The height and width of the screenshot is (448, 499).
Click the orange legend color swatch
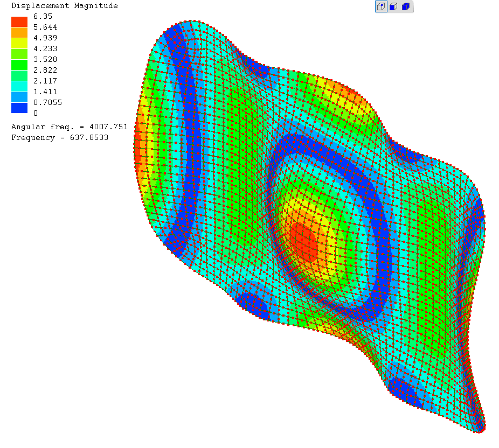coord(19,33)
